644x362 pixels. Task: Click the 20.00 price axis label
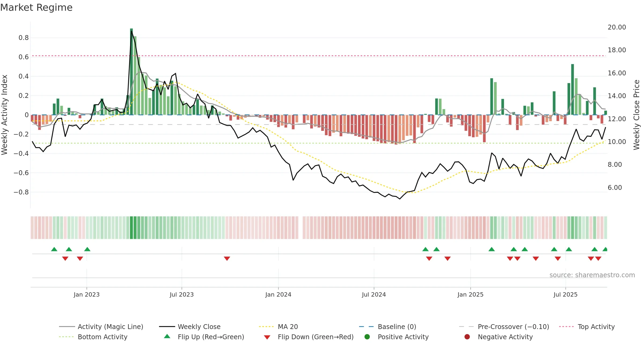click(617, 27)
